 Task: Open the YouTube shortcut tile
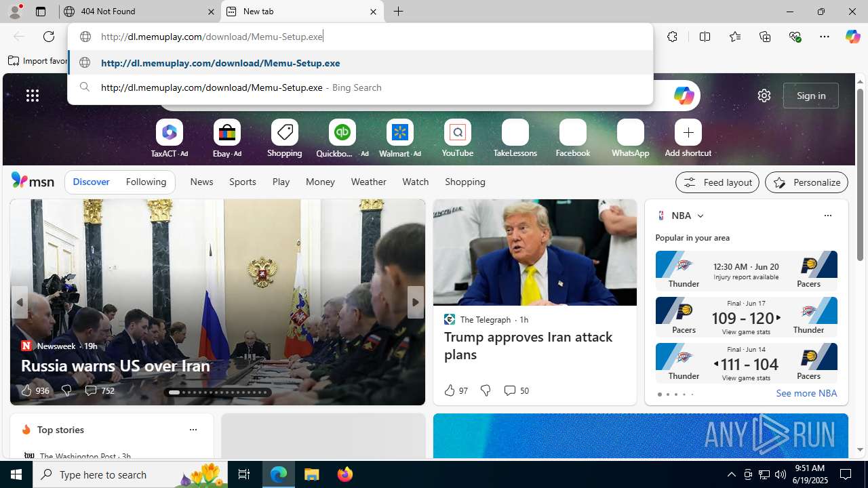[458, 139]
